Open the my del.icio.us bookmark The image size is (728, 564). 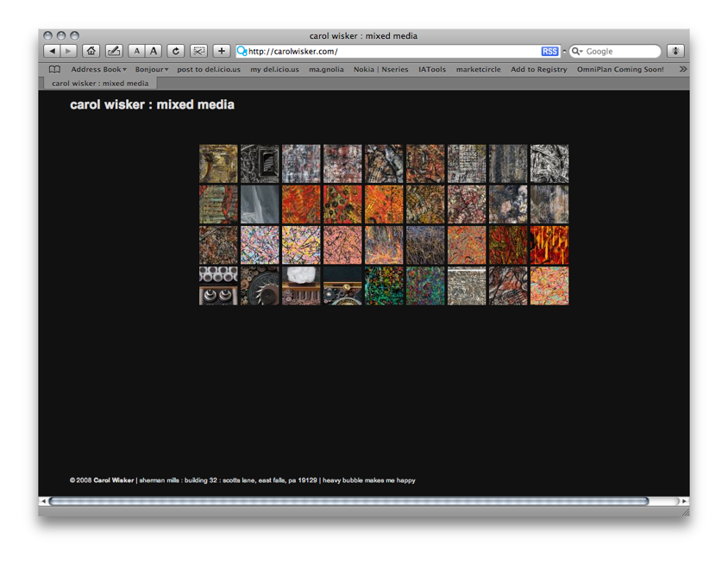point(274,70)
